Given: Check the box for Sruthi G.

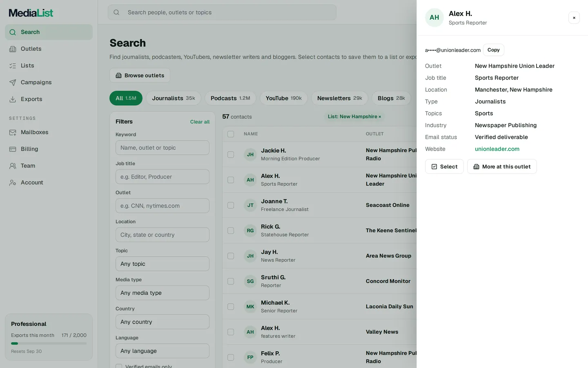Looking at the screenshot, I should (231, 281).
